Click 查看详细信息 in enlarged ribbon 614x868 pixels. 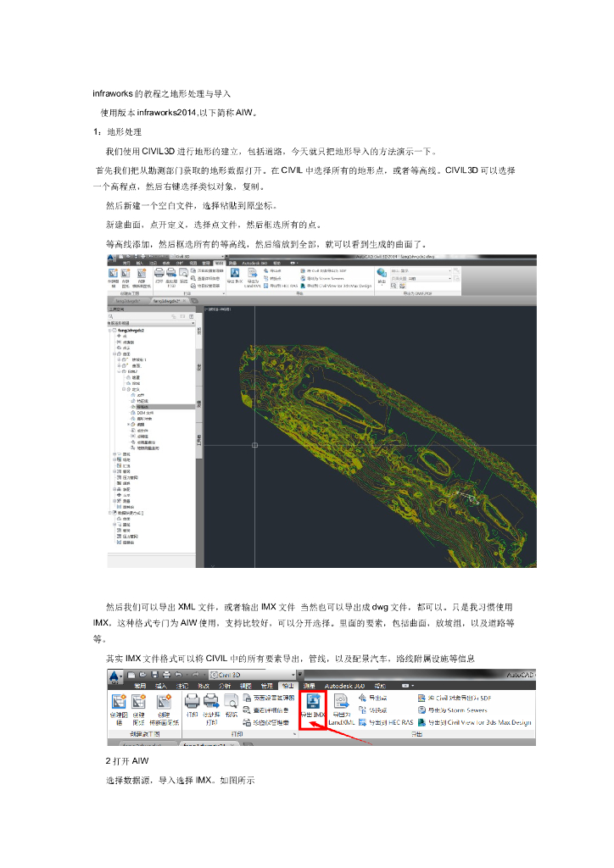point(266,710)
